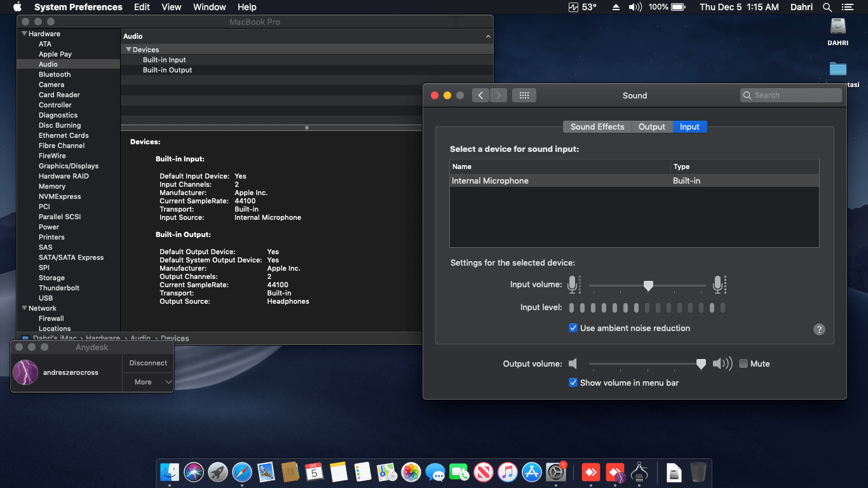The width and height of the screenshot is (868, 488).
Task: Collapse the Devices disclosure triangle
Action: point(128,50)
